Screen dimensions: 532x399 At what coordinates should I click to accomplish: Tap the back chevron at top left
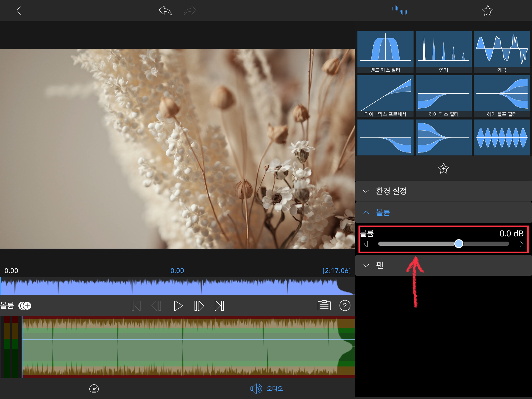click(19, 11)
